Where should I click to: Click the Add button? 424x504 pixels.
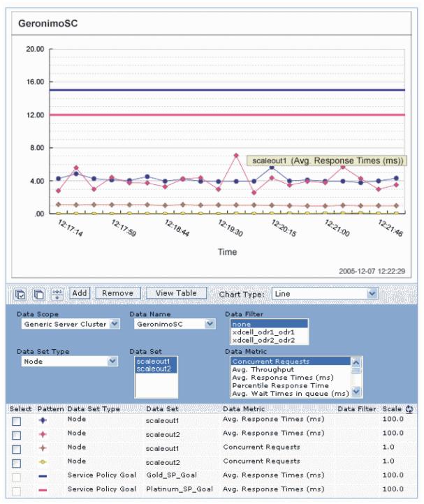(80, 293)
